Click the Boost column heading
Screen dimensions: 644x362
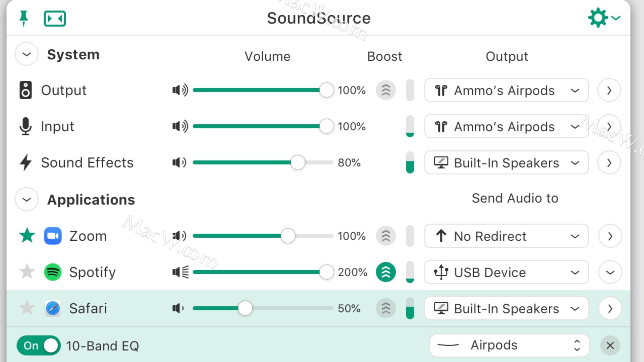pos(385,56)
